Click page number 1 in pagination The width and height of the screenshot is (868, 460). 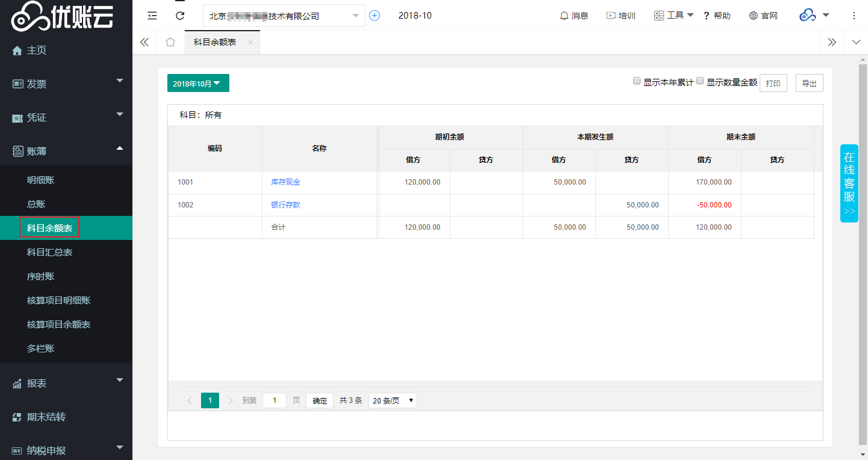pyautogui.click(x=210, y=400)
